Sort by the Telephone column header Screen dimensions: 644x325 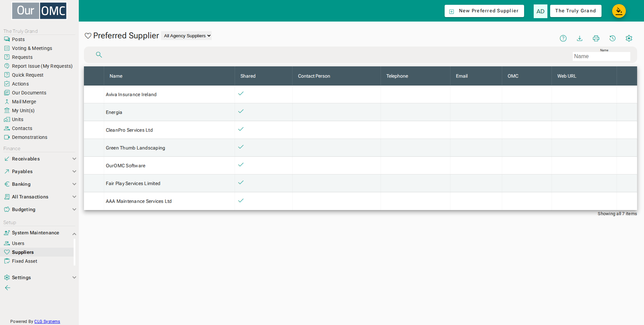[x=397, y=76]
